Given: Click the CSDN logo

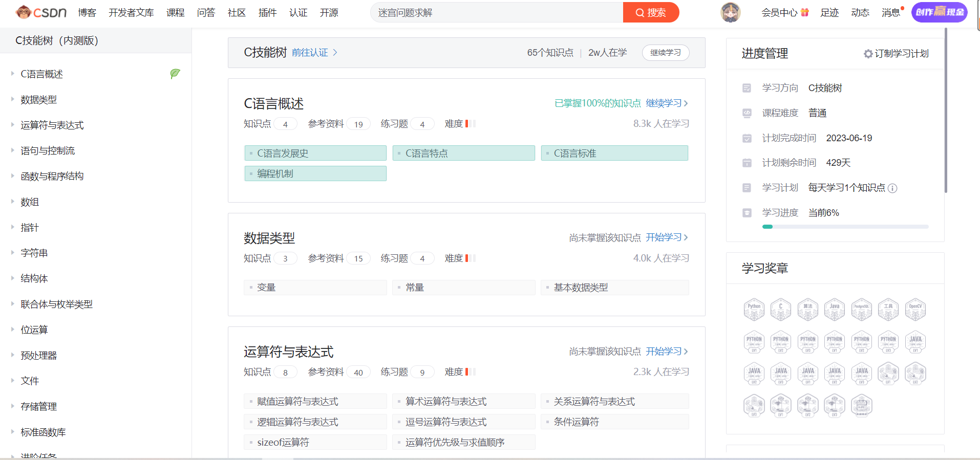Looking at the screenshot, I should 41,12.
